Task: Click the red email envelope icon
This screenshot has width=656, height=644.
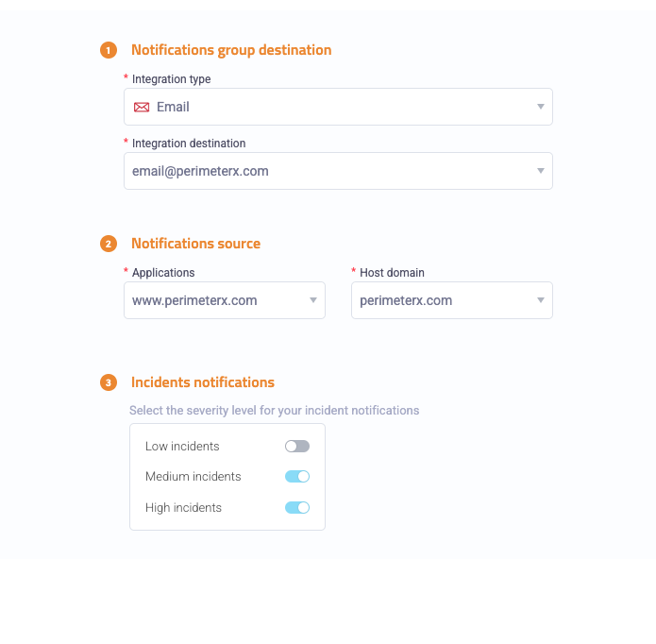Action: (142, 108)
